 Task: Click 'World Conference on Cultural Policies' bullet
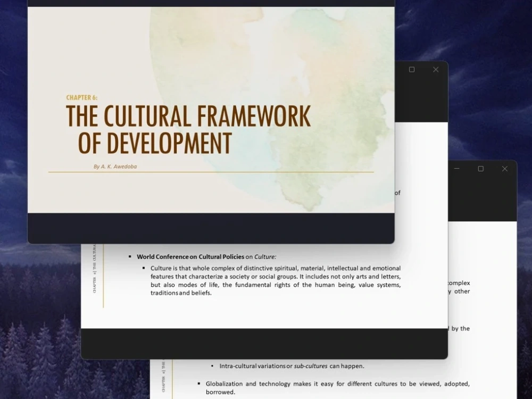[x=206, y=257]
